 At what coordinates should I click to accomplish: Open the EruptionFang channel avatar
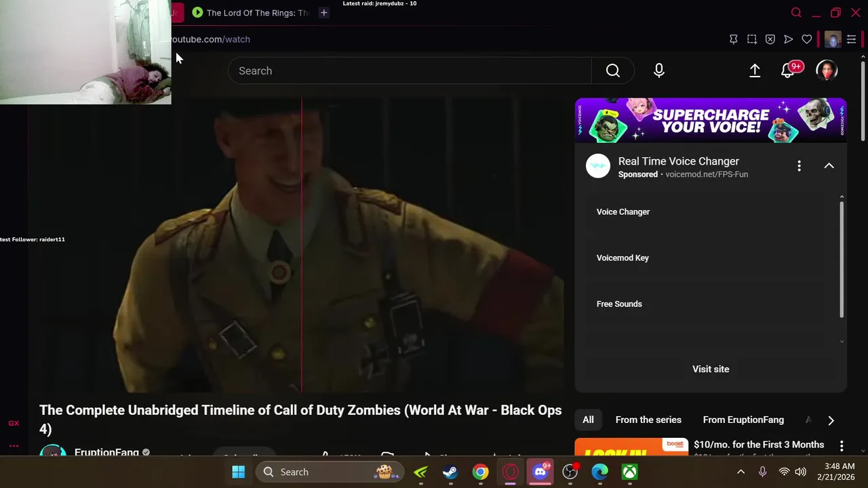[53, 451]
